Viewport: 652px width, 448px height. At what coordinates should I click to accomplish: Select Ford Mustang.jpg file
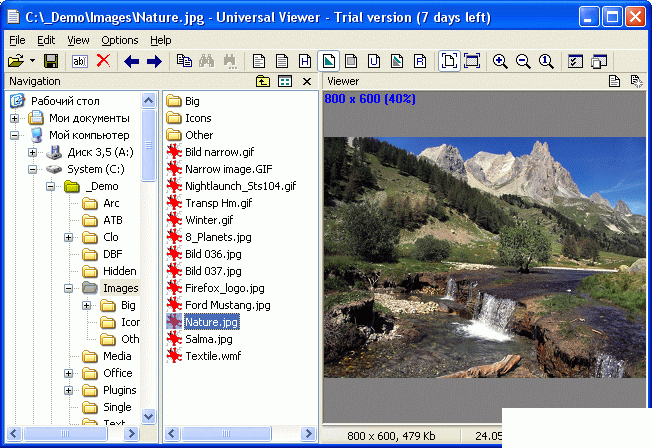[x=228, y=305]
